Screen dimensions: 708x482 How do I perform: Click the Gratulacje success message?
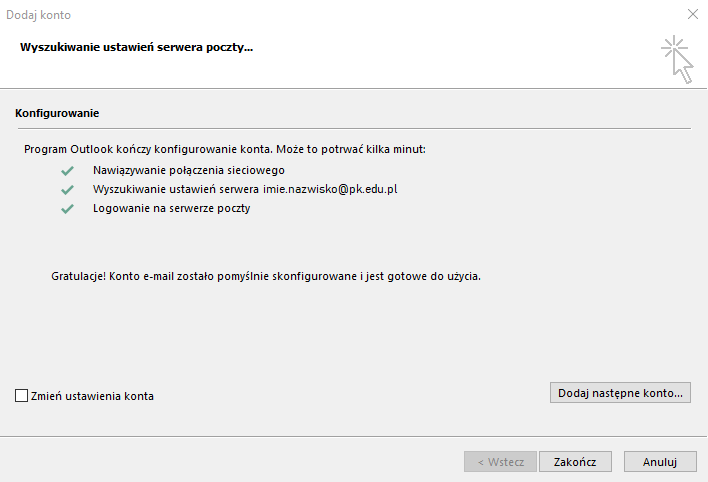(x=265, y=274)
